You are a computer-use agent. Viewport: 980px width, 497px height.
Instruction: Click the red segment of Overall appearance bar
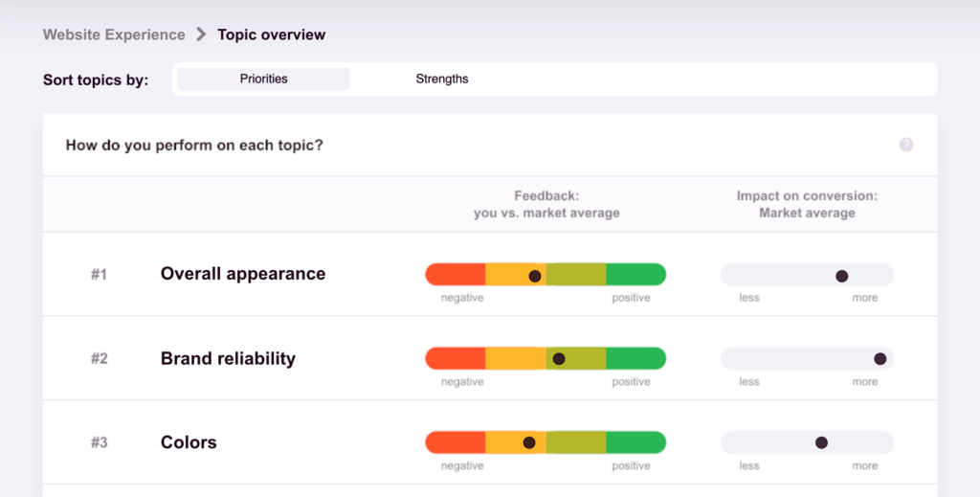[x=456, y=275]
